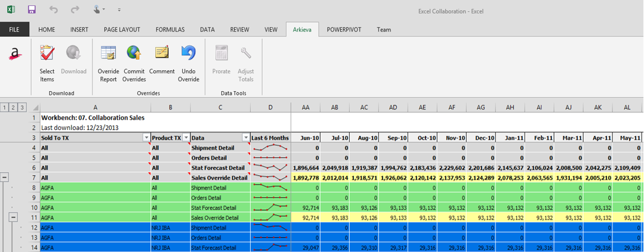Open the FILE tab
This screenshot has width=644, height=252.
click(14, 30)
